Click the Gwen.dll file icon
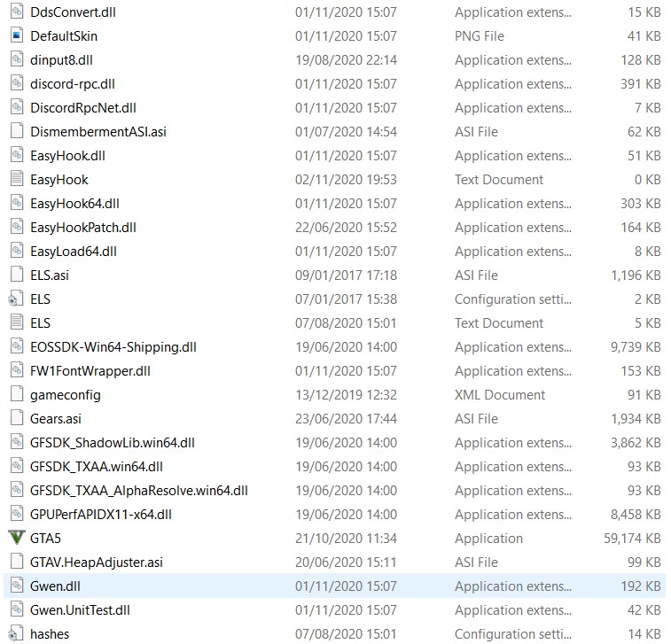671x644 pixels. point(17,585)
